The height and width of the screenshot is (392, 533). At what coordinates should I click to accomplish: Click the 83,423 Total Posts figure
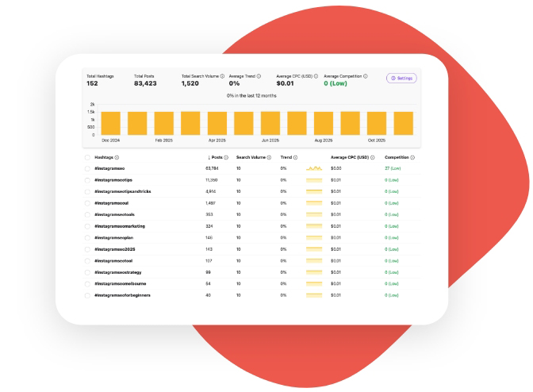pos(145,83)
